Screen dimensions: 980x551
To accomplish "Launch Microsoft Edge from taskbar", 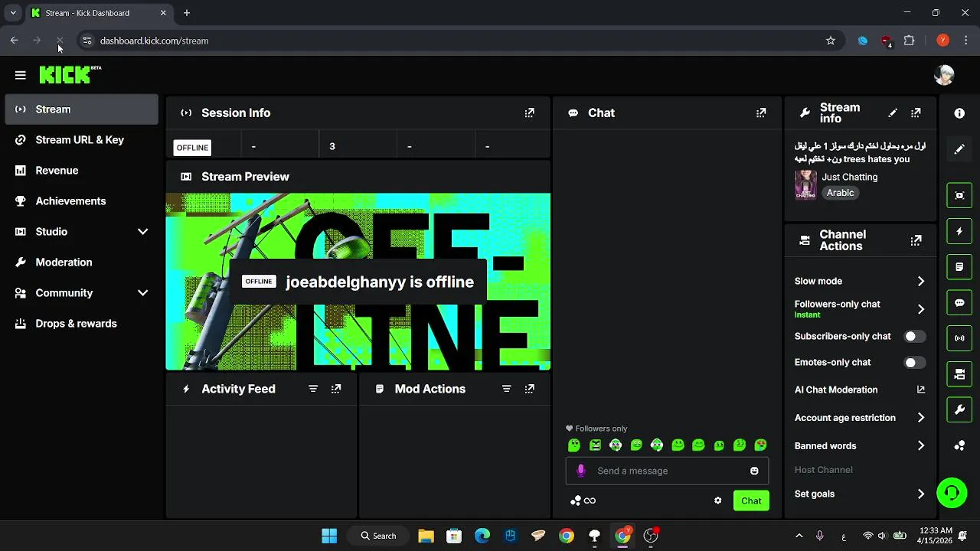I will (482, 536).
